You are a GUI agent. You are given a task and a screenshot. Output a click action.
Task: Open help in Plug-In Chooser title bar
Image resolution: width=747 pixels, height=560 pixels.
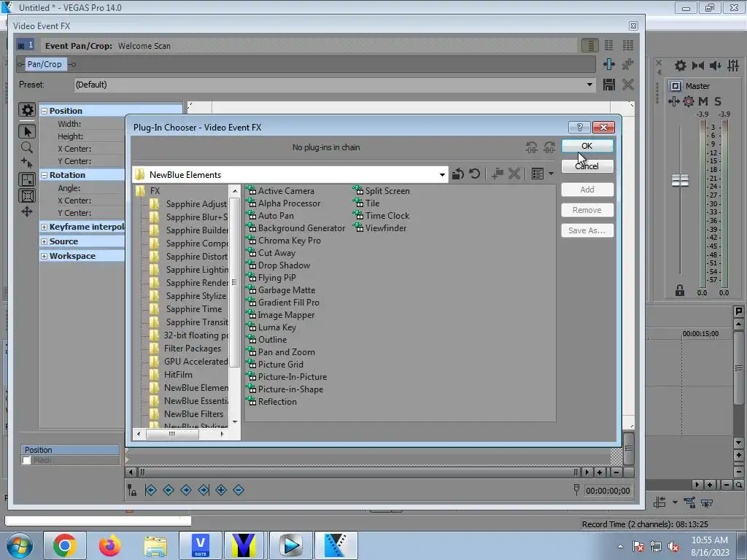579,127
